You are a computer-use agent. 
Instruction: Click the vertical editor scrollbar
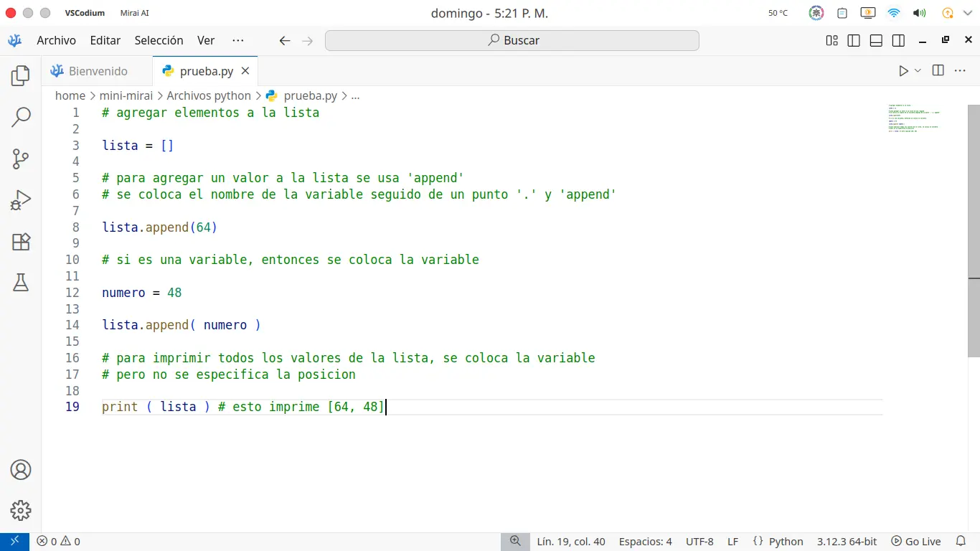[x=974, y=230]
